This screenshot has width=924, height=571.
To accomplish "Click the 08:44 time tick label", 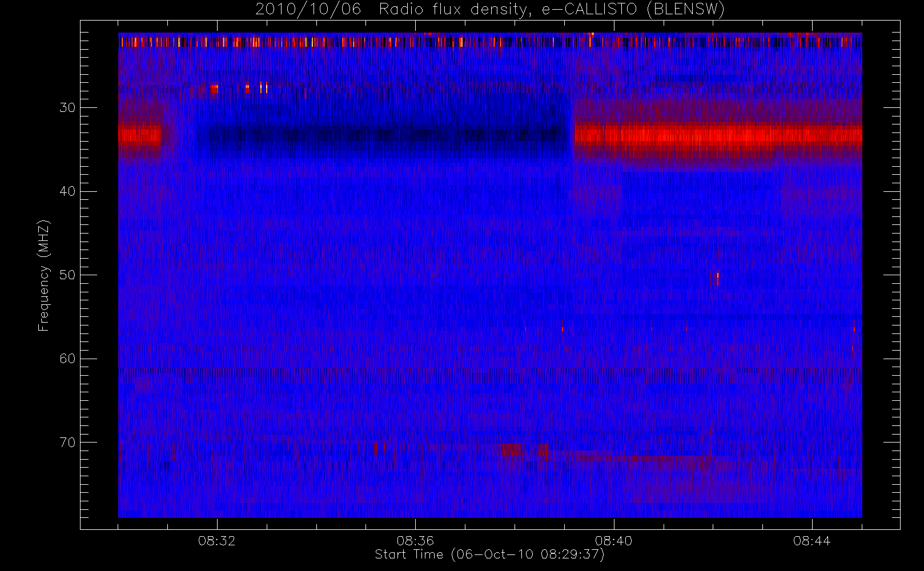I will pos(811,541).
